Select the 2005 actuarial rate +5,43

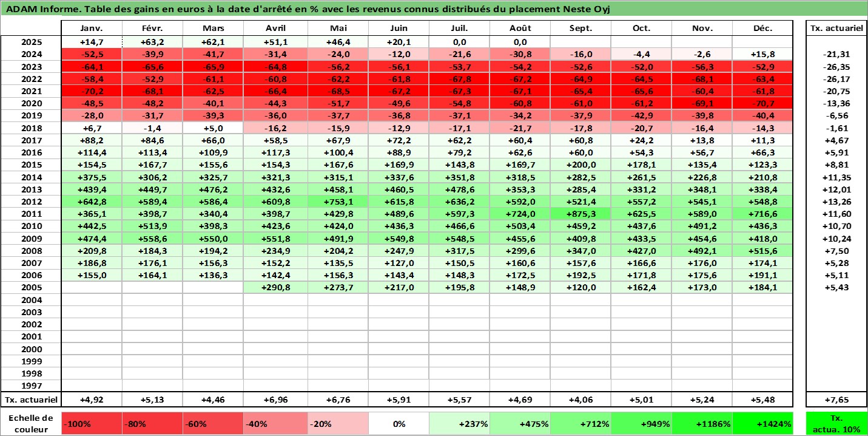(836, 287)
